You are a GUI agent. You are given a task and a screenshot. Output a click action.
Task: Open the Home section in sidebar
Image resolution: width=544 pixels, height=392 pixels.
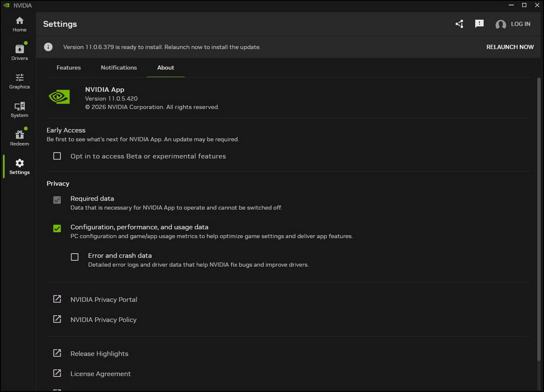tap(19, 24)
